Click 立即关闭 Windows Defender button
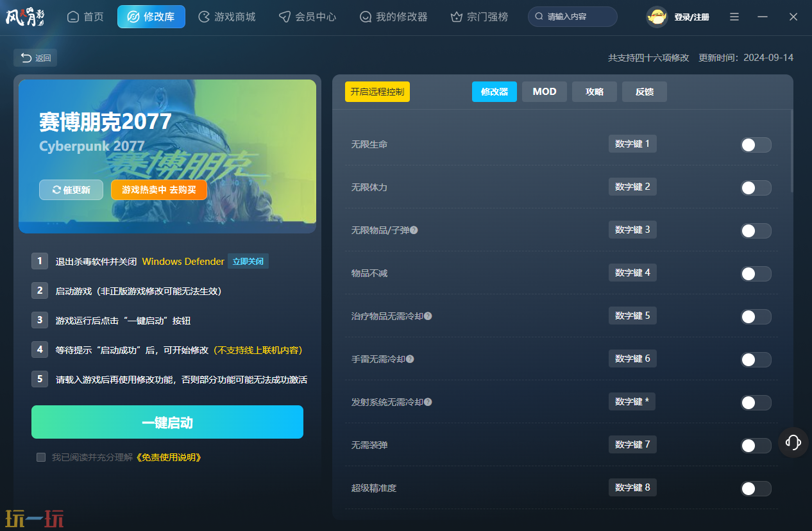This screenshot has width=812, height=531. (x=248, y=262)
